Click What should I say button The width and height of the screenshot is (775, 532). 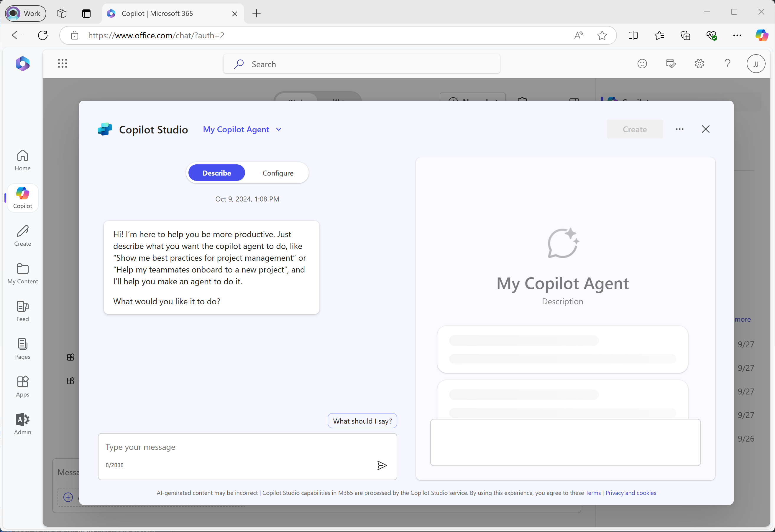click(362, 421)
